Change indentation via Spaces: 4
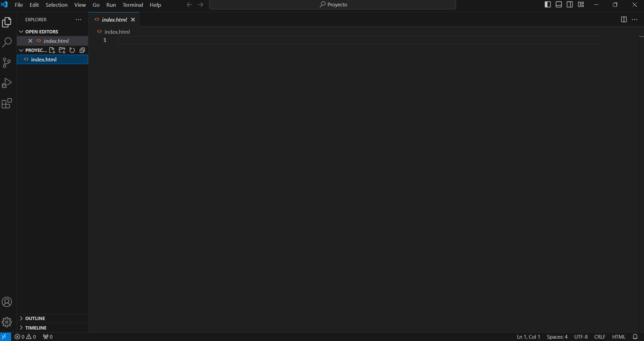 tap(557, 337)
